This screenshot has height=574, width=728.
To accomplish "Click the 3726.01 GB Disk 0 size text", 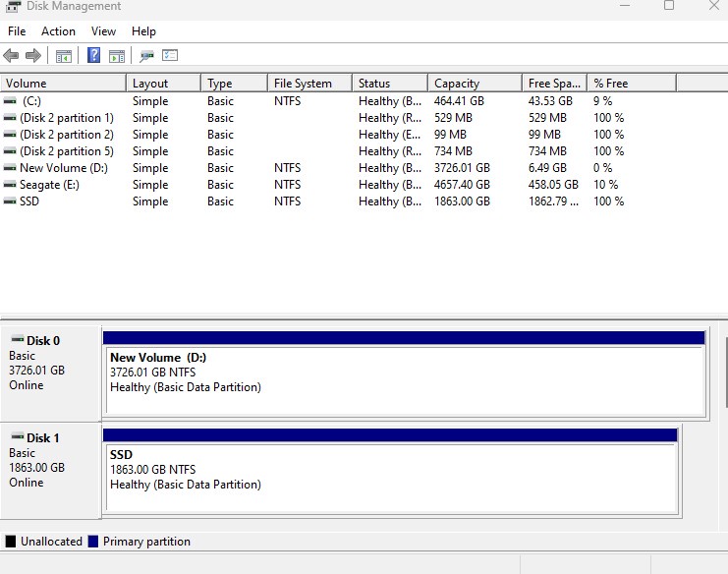I will pos(36,371).
